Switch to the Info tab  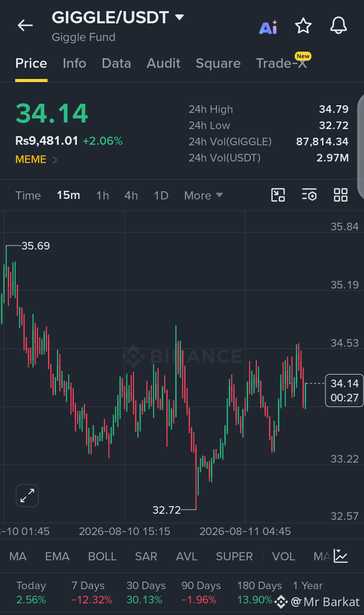(74, 63)
